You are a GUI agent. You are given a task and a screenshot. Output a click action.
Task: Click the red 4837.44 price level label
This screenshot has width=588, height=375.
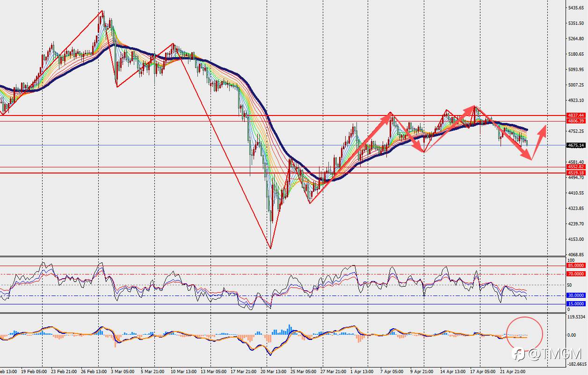click(576, 115)
